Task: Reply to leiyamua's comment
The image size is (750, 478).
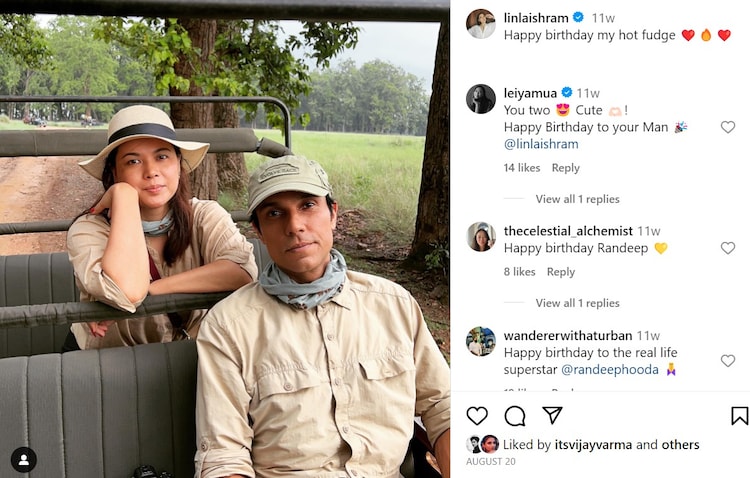Action: [565, 168]
